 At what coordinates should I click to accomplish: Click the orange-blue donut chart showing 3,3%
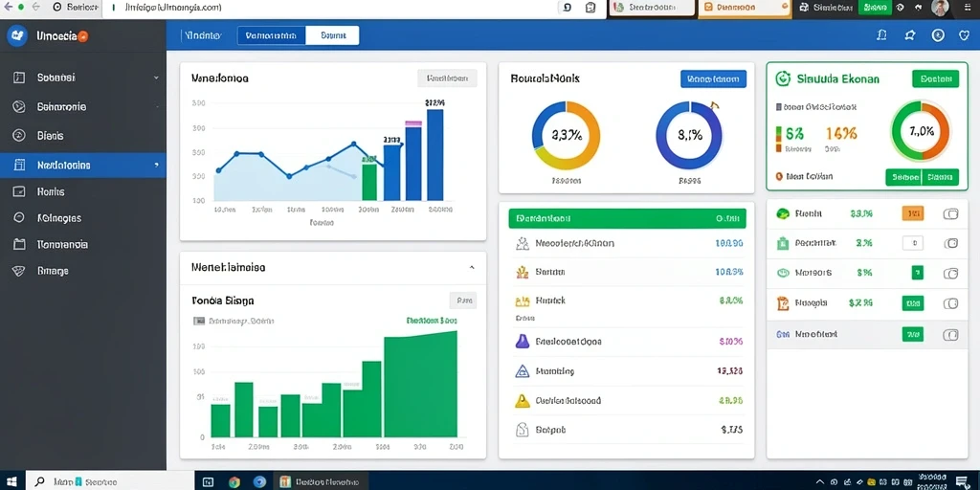(567, 136)
